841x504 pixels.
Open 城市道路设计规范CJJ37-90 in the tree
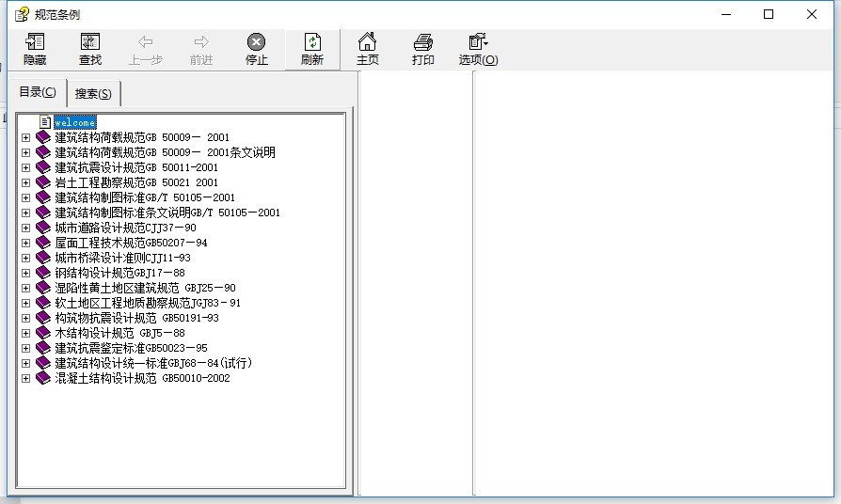(125, 228)
